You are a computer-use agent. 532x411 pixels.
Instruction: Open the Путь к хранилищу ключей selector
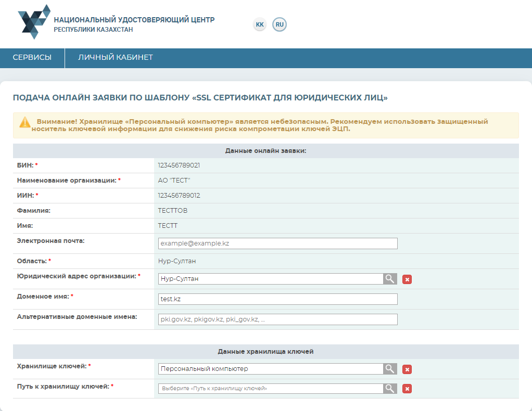pos(271,389)
